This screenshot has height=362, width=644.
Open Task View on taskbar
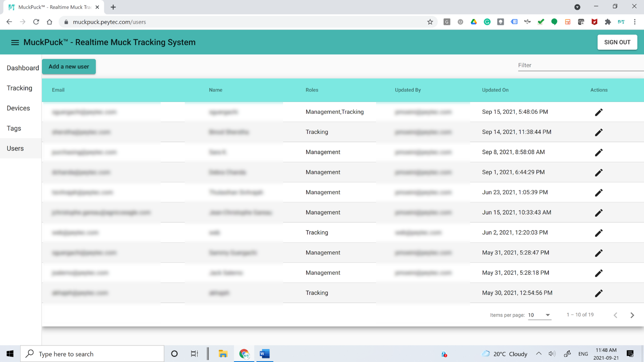tap(194, 354)
